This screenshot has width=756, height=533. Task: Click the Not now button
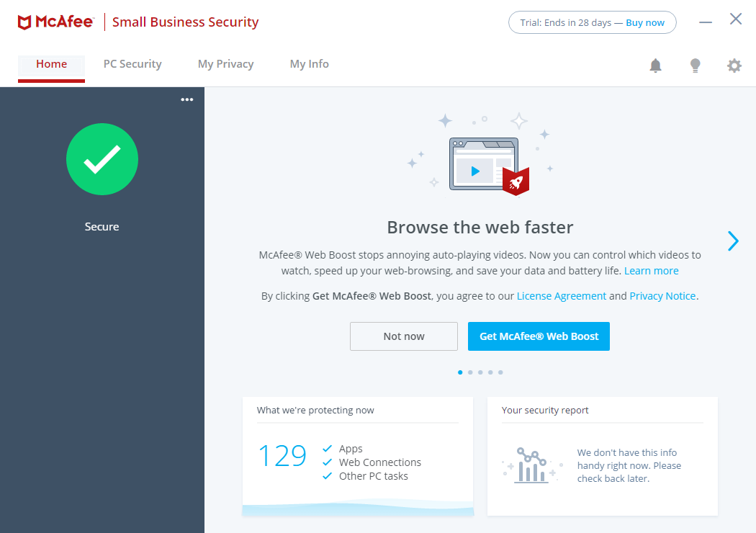(x=404, y=336)
